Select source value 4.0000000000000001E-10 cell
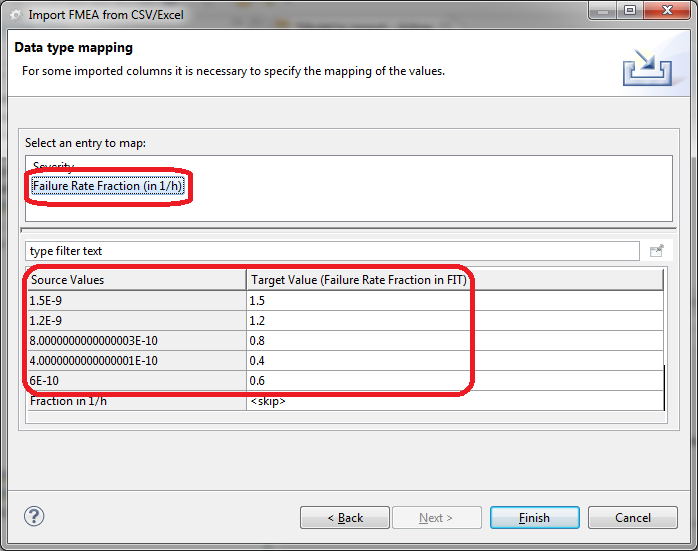 (x=136, y=361)
